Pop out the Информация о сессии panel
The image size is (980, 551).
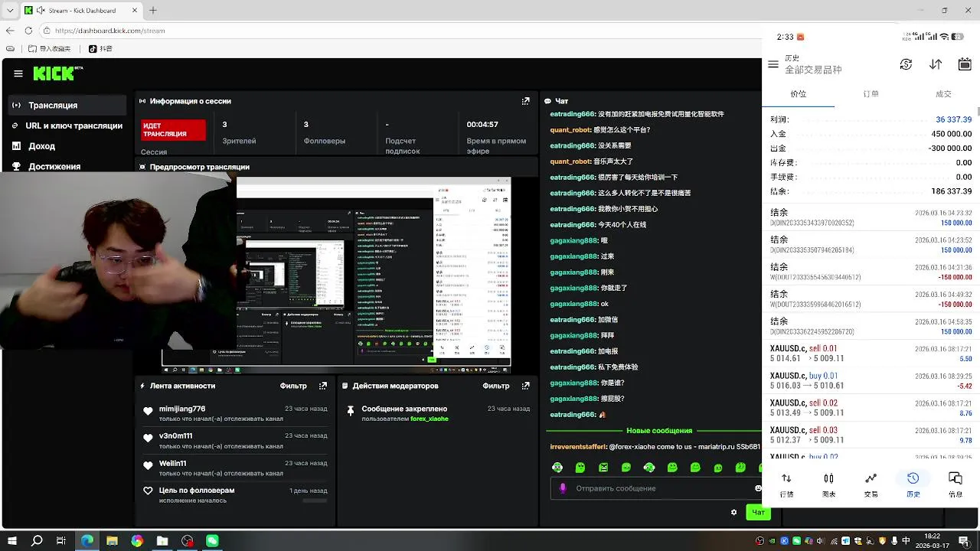click(x=525, y=101)
